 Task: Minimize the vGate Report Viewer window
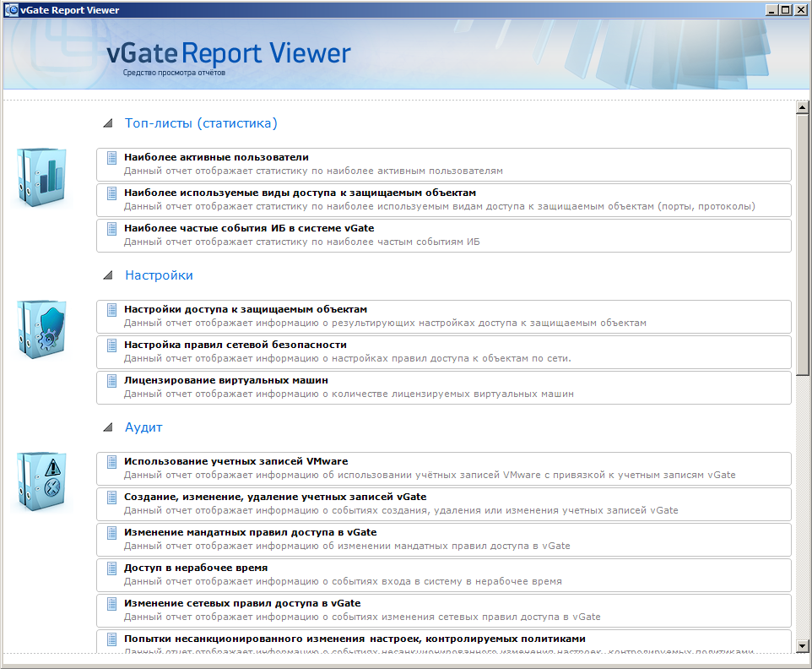772,10
